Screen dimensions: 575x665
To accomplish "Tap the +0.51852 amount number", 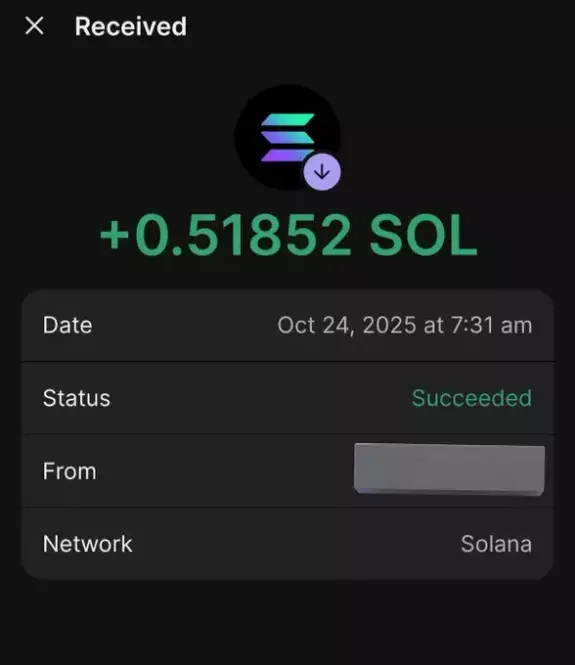I will [x=225, y=236].
